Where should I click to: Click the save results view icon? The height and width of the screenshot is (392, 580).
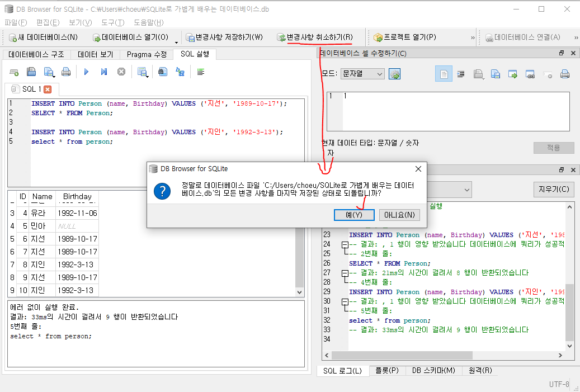pyautogui.click(x=143, y=72)
